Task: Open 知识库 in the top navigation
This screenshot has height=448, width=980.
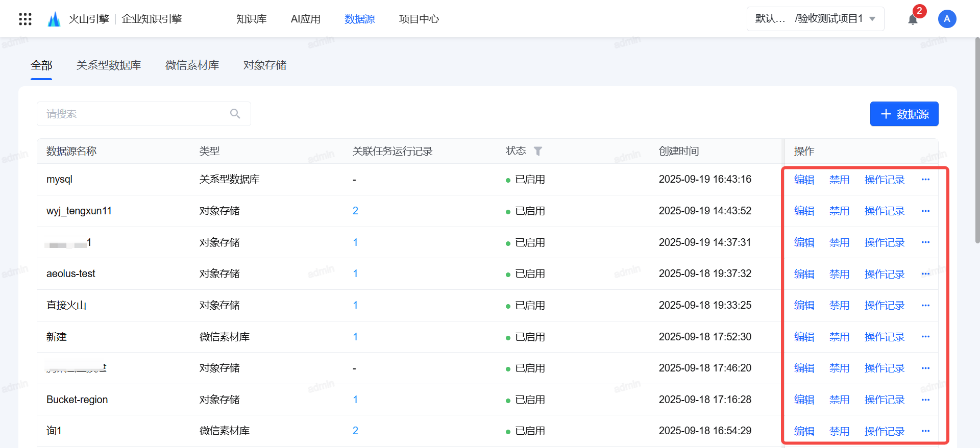Action: (251, 19)
